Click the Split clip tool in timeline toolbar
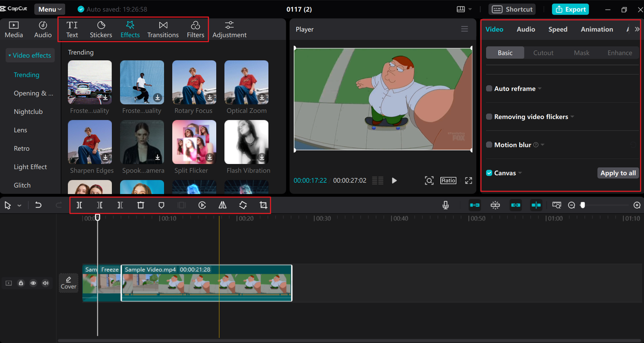 (79, 205)
